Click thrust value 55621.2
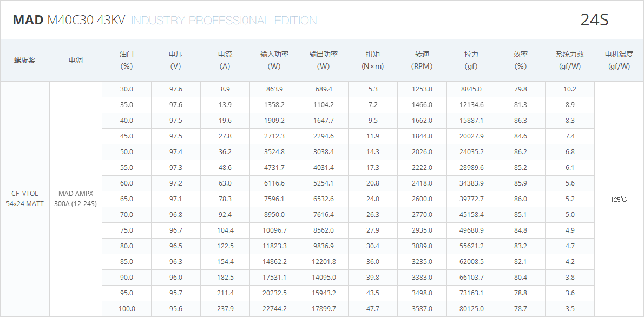The width and height of the screenshot is (644, 317). [471, 246]
